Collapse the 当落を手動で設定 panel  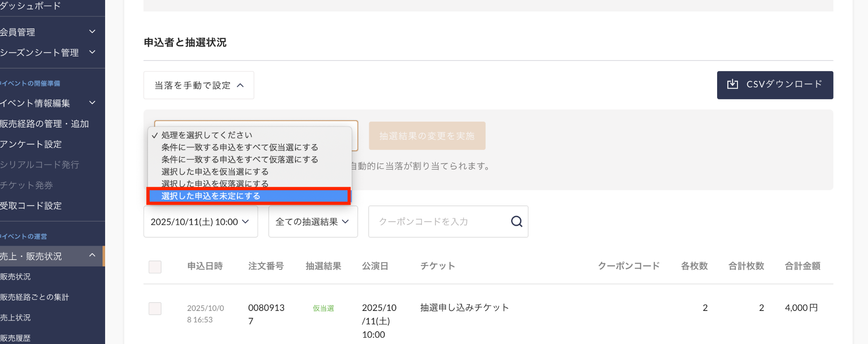pyautogui.click(x=199, y=85)
